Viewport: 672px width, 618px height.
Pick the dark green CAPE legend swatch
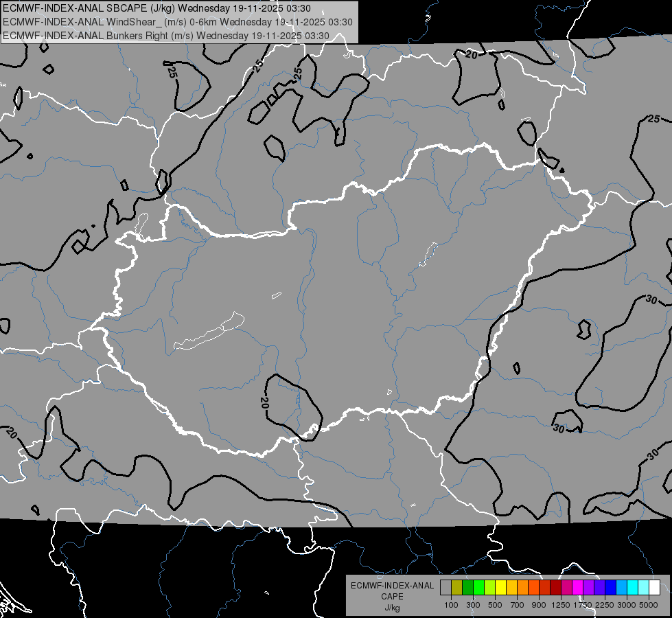[467, 588]
